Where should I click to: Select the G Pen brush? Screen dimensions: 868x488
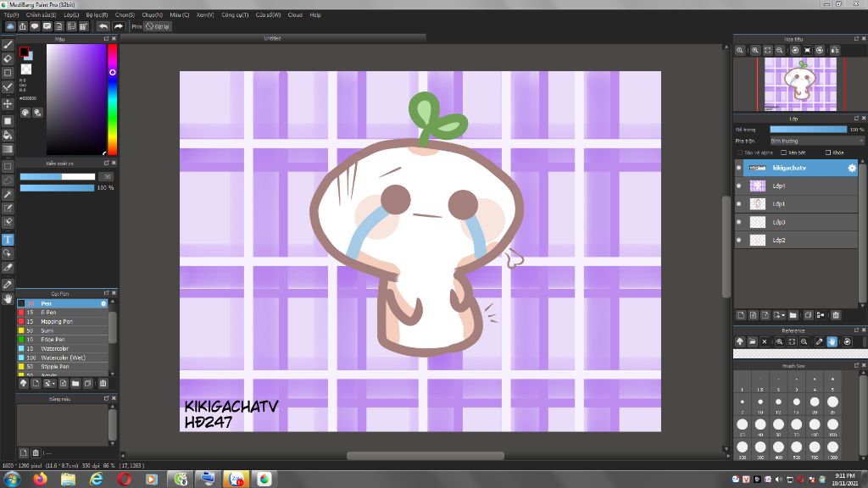pos(63,313)
